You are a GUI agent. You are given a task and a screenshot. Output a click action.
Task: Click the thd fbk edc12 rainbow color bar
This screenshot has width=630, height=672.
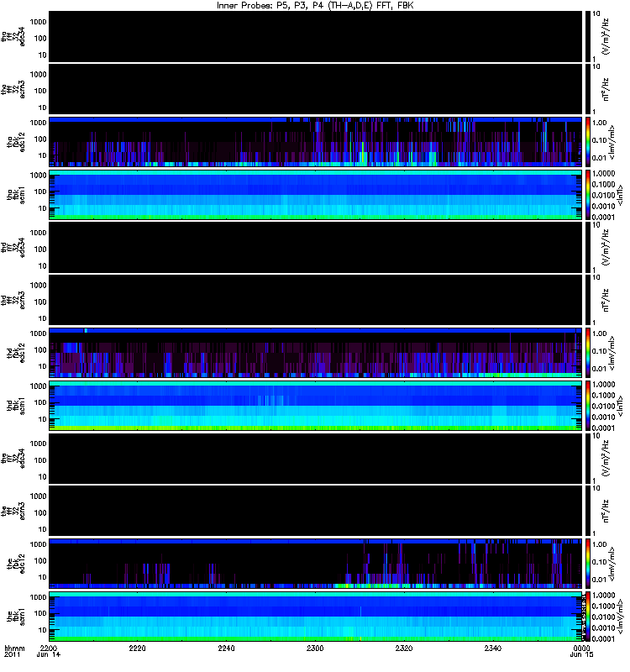click(x=588, y=353)
